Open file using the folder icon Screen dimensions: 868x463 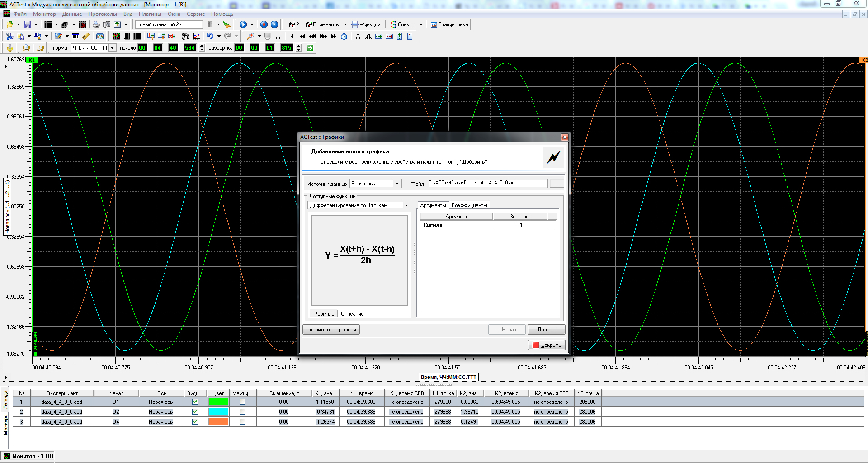click(x=9, y=24)
